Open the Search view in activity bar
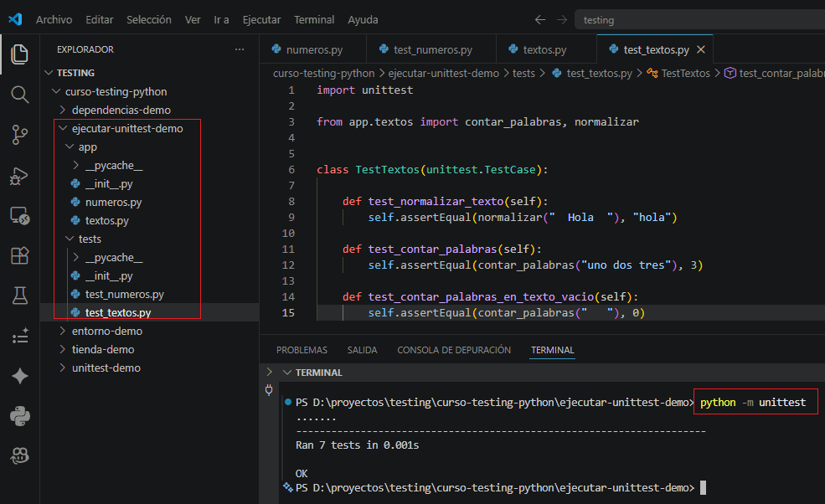This screenshot has width=825, height=504. [x=19, y=95]
